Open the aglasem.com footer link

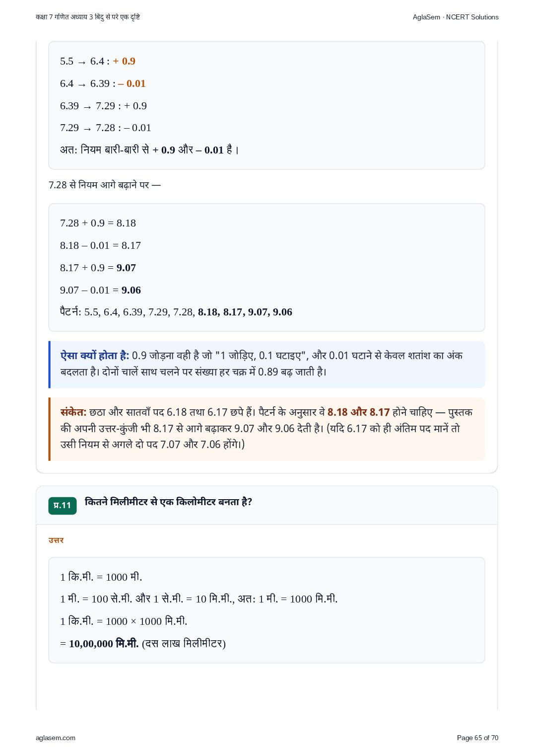[56, 738]
